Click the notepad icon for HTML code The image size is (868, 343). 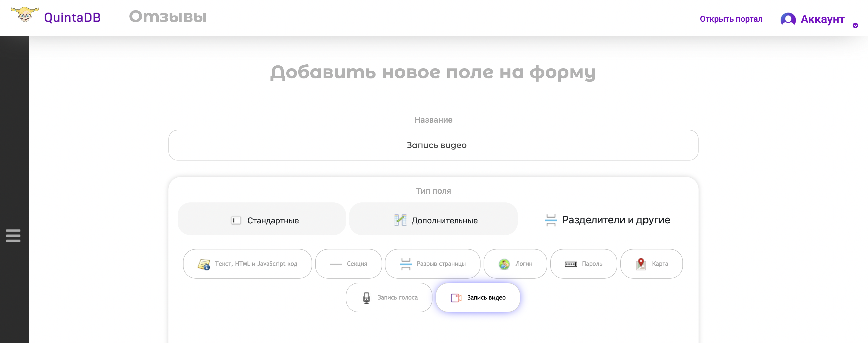pos(204,264)
